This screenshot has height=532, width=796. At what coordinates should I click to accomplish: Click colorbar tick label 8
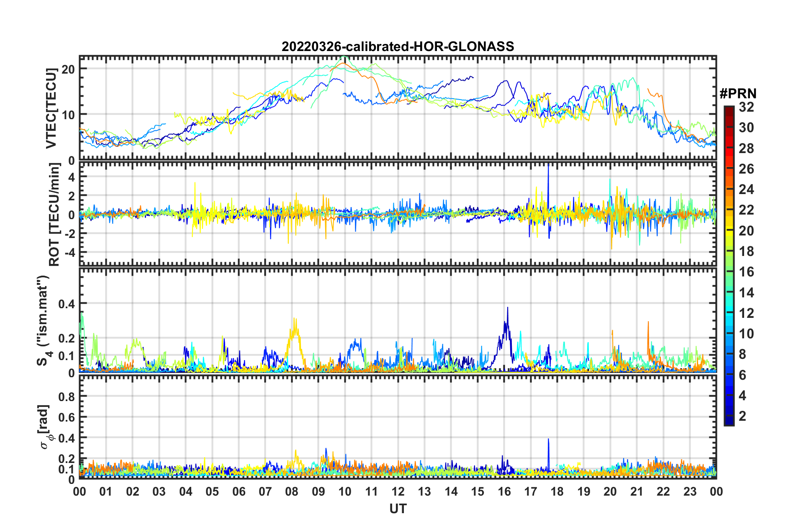tap(742, 355)
